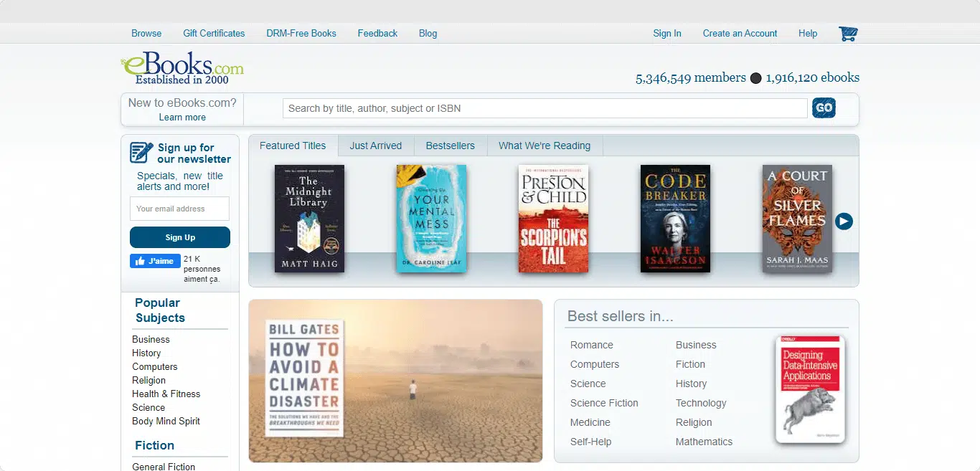Open the Bill Gates climate book banner
This screenshot has width=980, height=471.
point(395,381)
